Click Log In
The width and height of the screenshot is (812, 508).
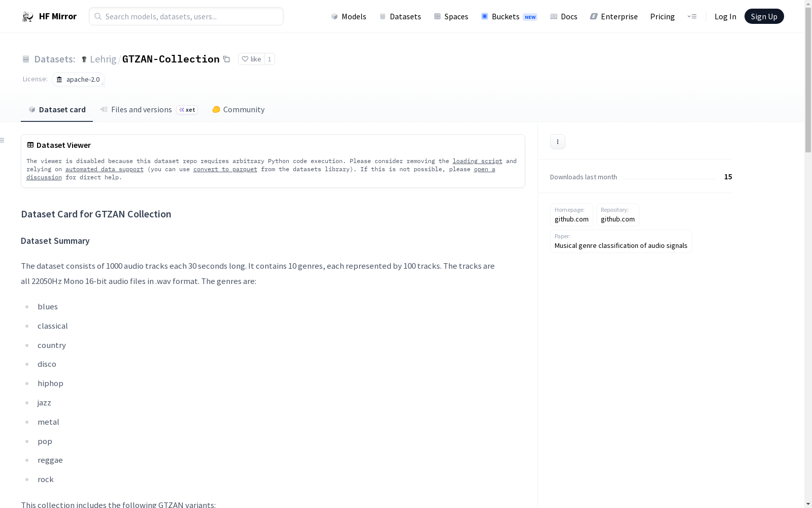tap(725, 17)
